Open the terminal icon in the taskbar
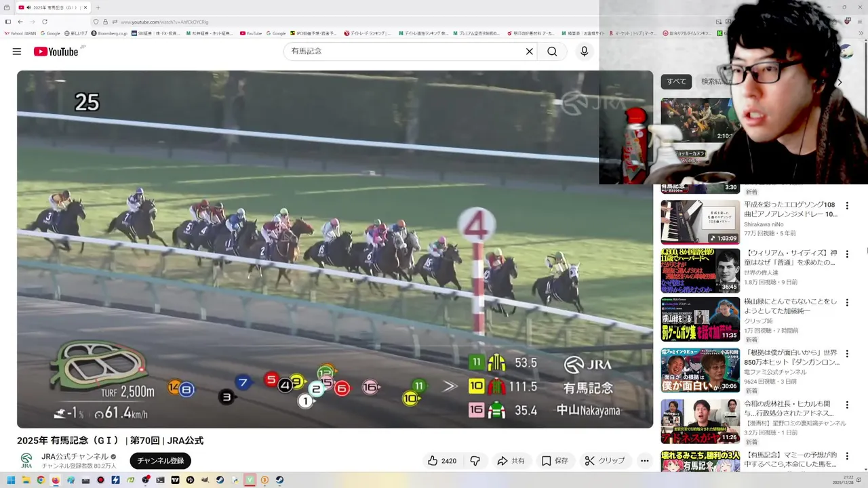The width and height of the screenshot is (868, 488). point(160,480)
